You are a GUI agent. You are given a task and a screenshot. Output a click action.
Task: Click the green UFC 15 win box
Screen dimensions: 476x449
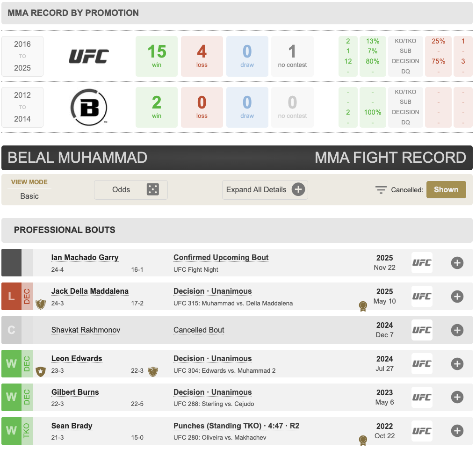(157, 56)
